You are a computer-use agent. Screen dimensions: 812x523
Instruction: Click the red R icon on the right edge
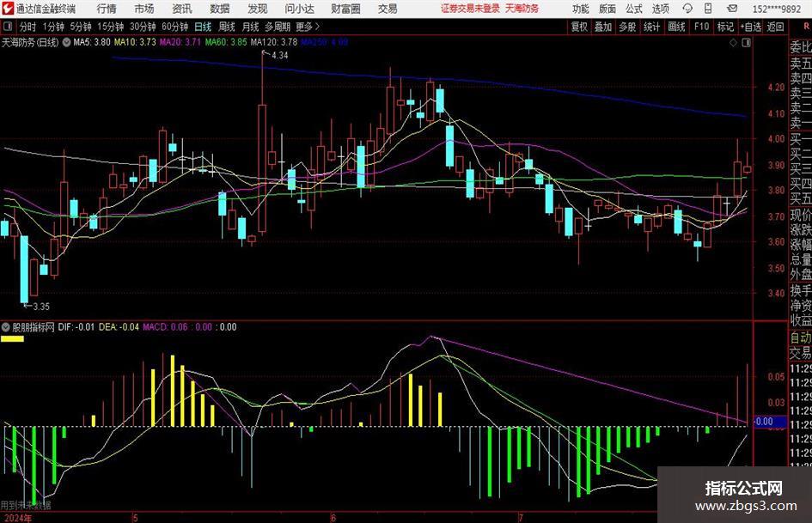point(806,27)
